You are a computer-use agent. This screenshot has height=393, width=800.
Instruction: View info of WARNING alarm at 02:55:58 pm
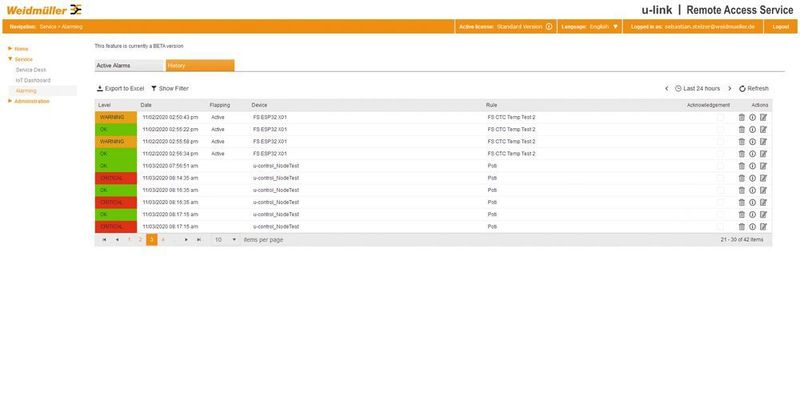click(x=753, y=141)
